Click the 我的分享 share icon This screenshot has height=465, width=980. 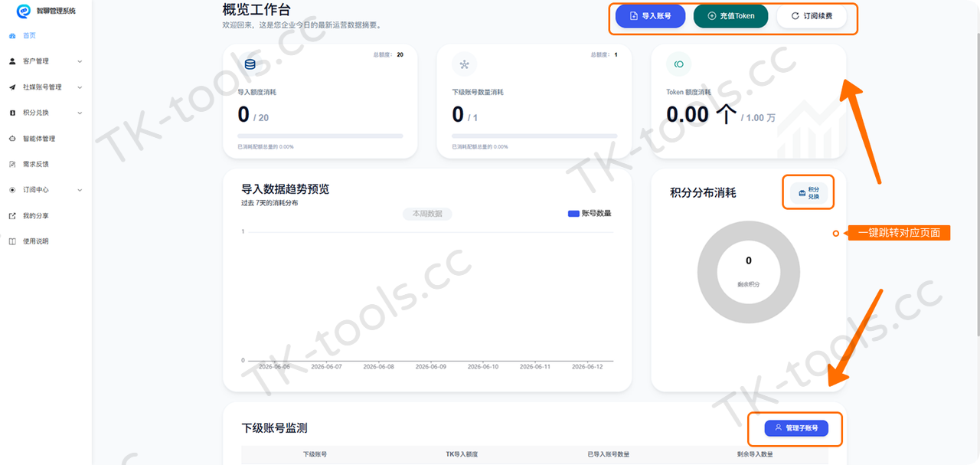[x=12, y=216]
